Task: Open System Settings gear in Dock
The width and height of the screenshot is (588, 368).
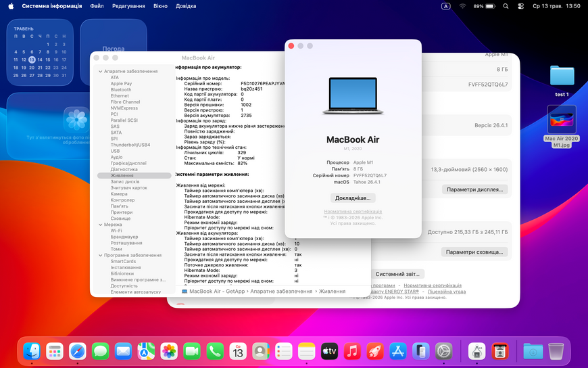Action: click(443, 352)
